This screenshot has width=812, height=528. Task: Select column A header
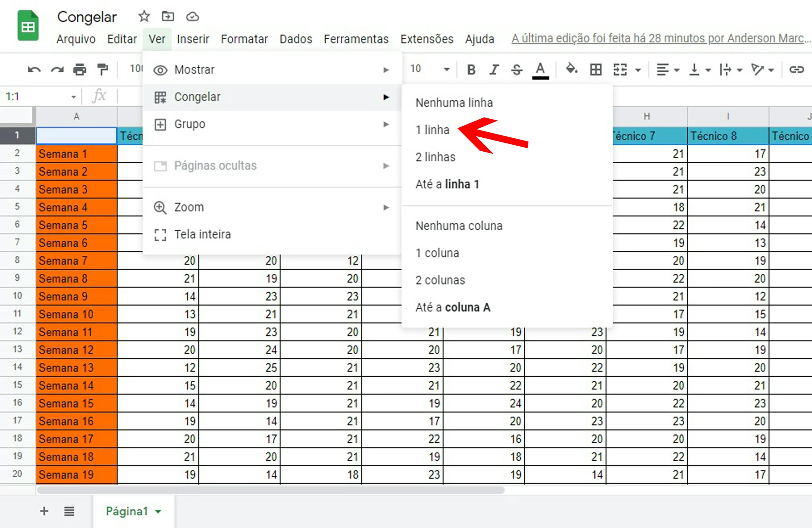(x=76, y=116)
